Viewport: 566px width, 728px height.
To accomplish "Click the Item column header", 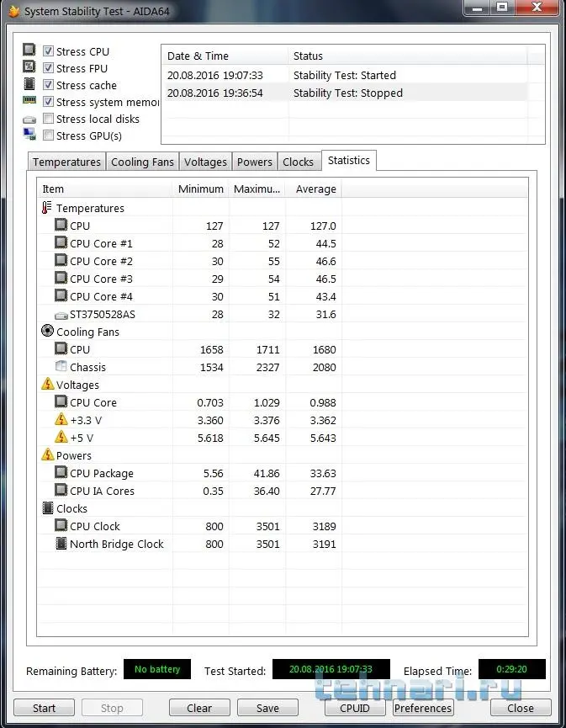I will [105, 189].
